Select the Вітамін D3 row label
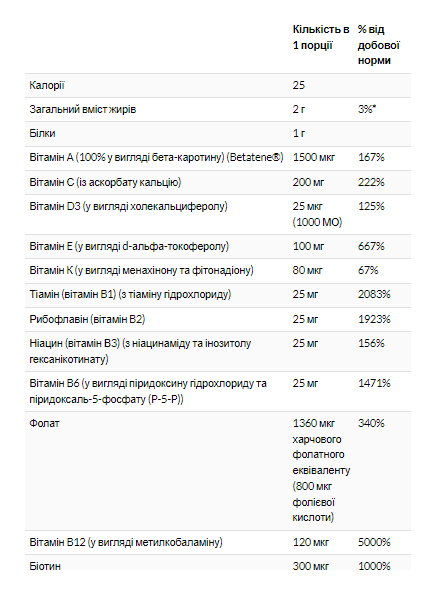Screen dimensions: 436x595 tap(128, 206)
